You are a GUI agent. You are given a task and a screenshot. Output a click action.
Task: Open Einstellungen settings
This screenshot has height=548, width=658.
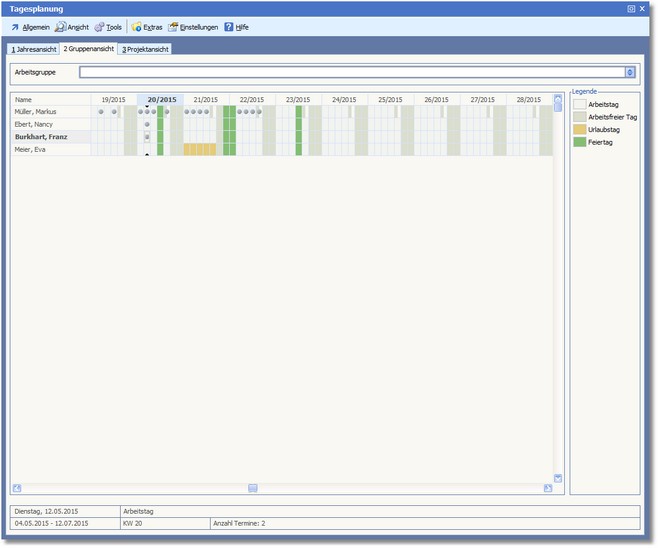193,27
